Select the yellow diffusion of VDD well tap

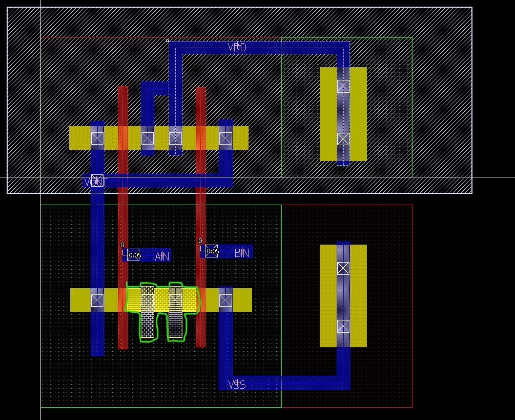(343, 114)
